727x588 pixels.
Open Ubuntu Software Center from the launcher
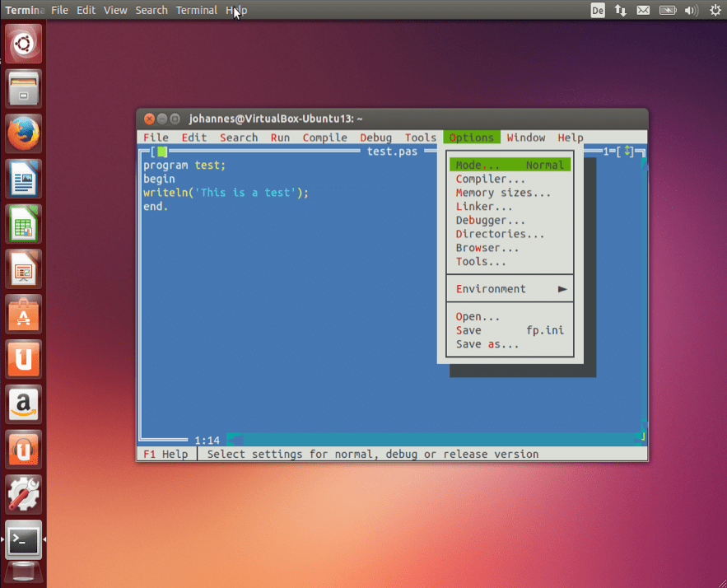pos(23,314)
